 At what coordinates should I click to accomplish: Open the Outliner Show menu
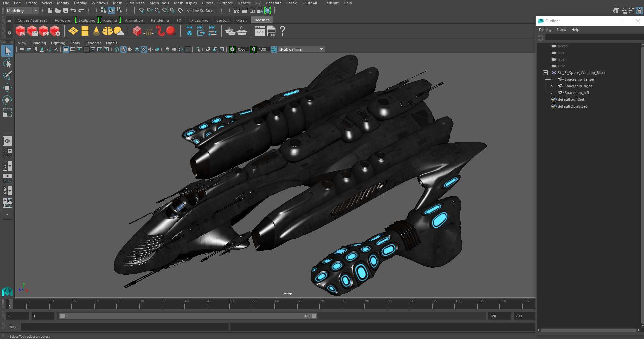(561, 30)
